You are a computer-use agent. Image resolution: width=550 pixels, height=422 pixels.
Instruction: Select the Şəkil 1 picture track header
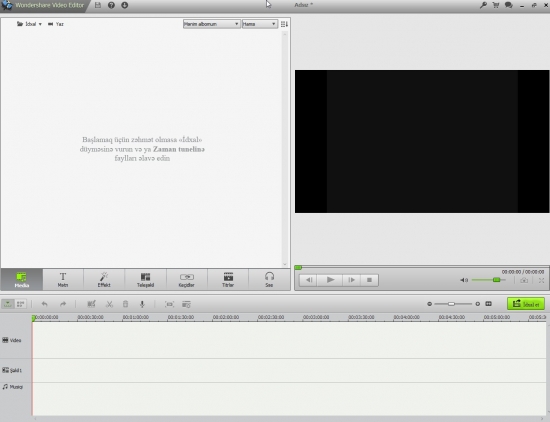coord(16,370)
